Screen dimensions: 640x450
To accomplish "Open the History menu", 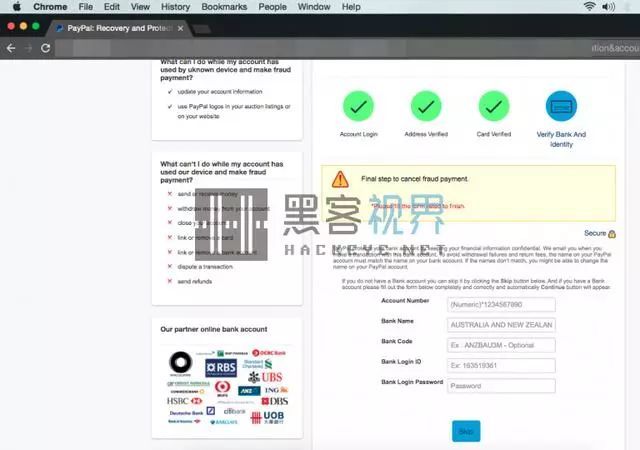I will 176,7.
